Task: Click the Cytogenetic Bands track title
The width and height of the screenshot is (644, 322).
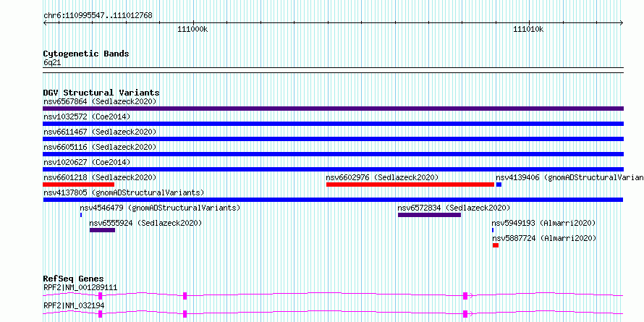Action: (86, 54)
